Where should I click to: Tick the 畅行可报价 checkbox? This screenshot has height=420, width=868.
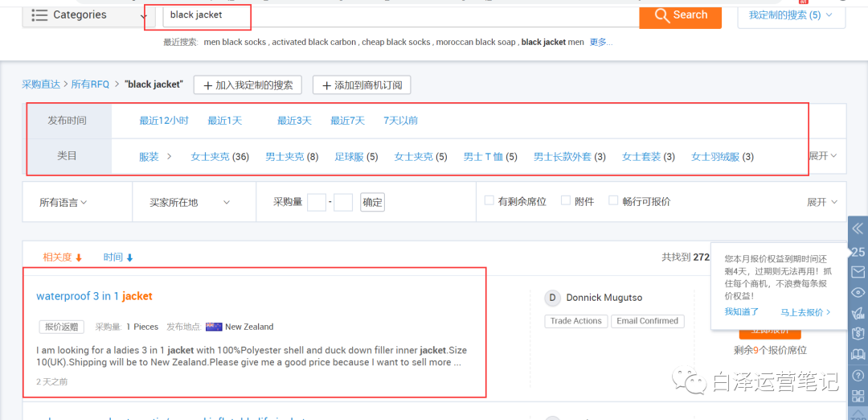coord(613,200)
